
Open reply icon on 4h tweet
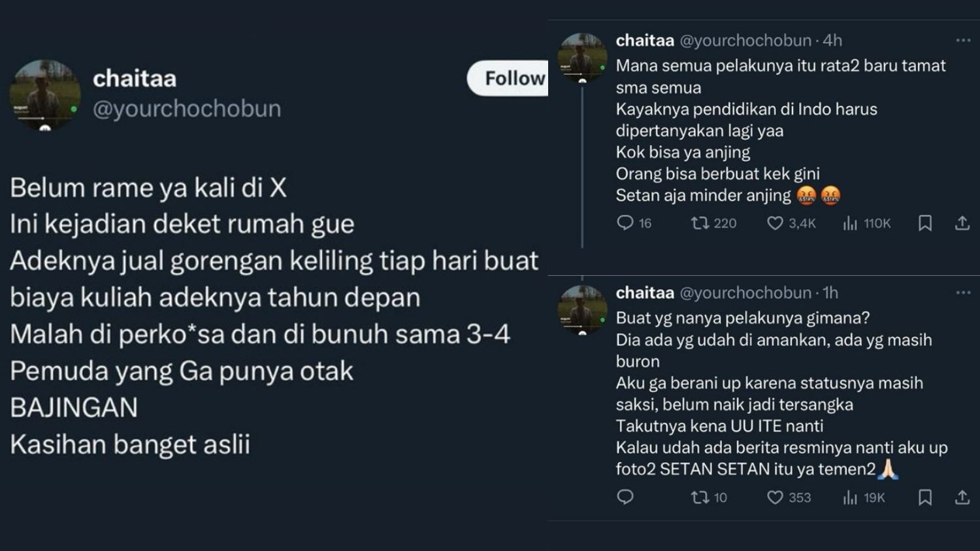coord(625,224)
